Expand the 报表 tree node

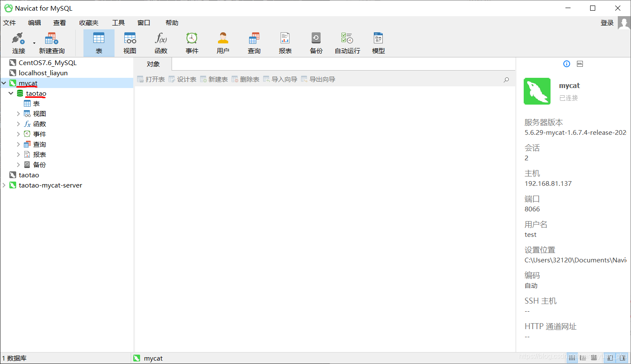pos(18,154)
